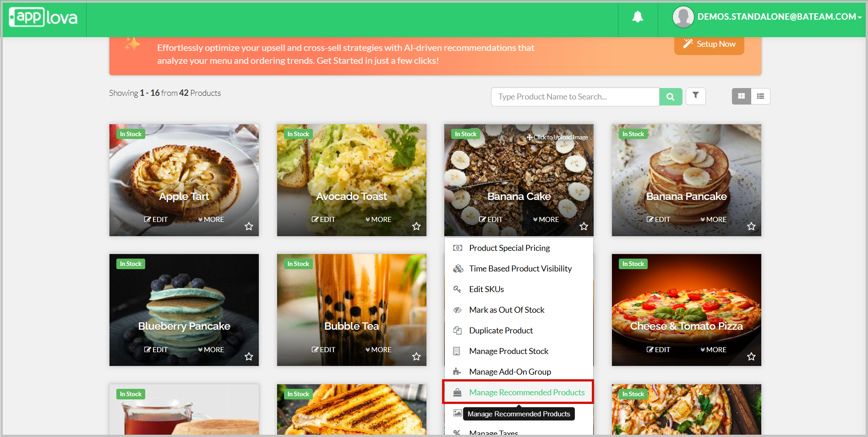The image size is (868, 437).
Task: Edit the Banana Cake product
Action: click(x=491, y=220)
